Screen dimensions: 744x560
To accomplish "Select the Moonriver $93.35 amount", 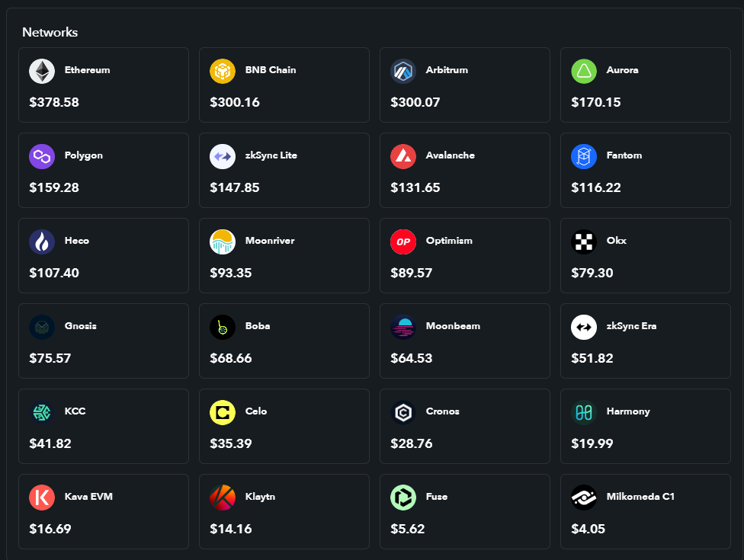I will coord(231,273).
